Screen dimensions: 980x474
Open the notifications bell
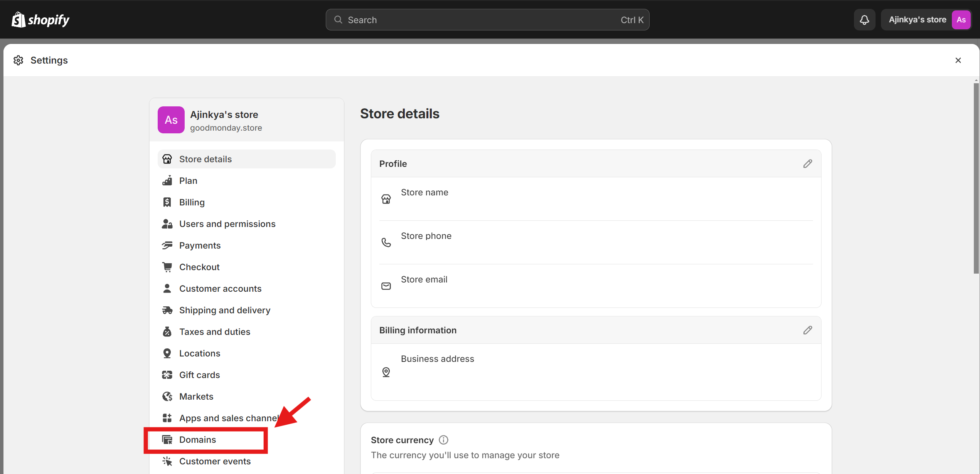point(864,20)
